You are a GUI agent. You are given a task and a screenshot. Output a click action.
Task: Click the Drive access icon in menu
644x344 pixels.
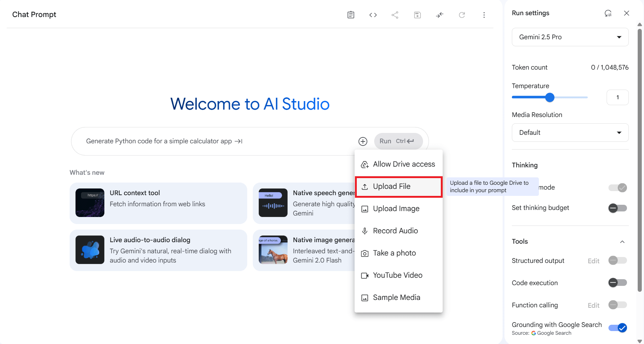365,165
